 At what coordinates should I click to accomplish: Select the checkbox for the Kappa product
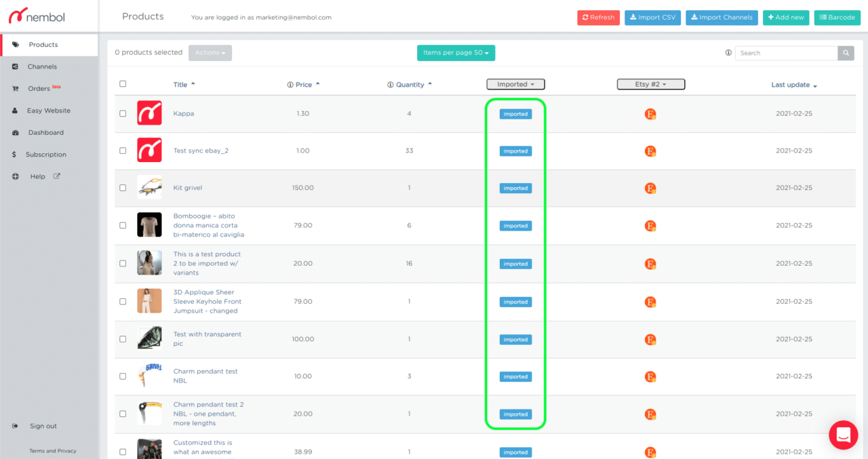[x=123, y=113]
